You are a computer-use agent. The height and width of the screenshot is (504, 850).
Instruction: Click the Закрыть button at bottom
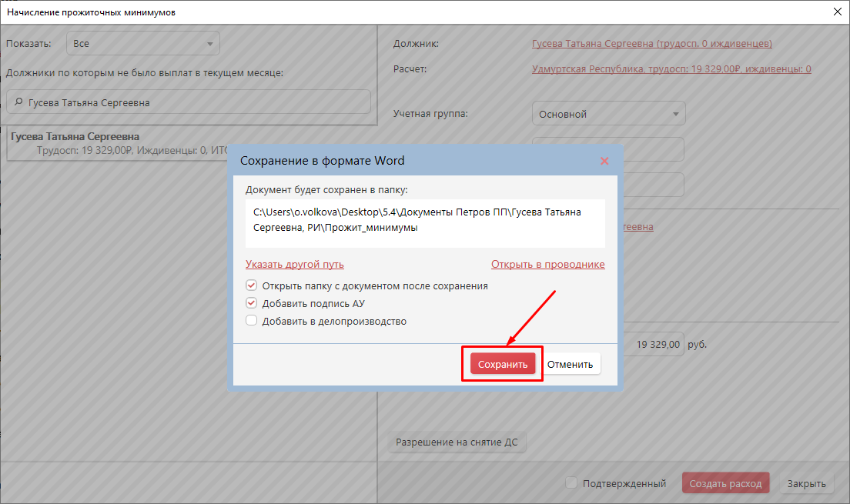806,483
